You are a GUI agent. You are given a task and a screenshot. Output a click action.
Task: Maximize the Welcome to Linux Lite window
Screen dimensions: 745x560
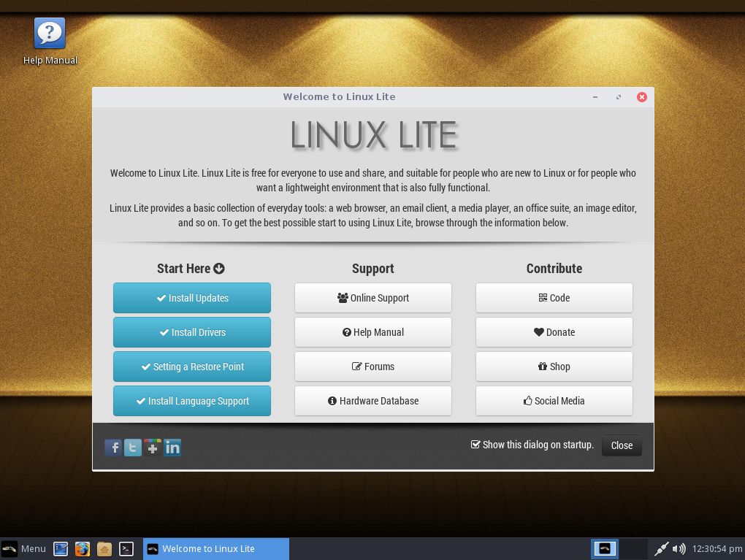point(618,97)
